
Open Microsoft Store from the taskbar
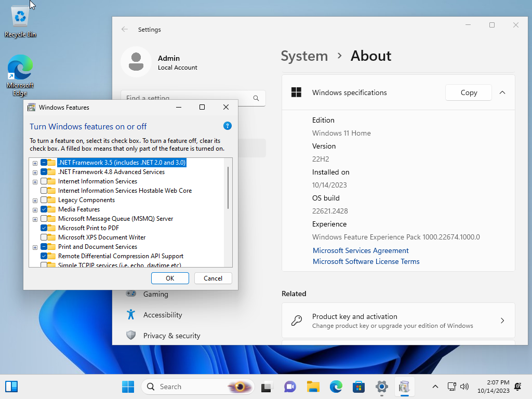click(x=358, y=387)
